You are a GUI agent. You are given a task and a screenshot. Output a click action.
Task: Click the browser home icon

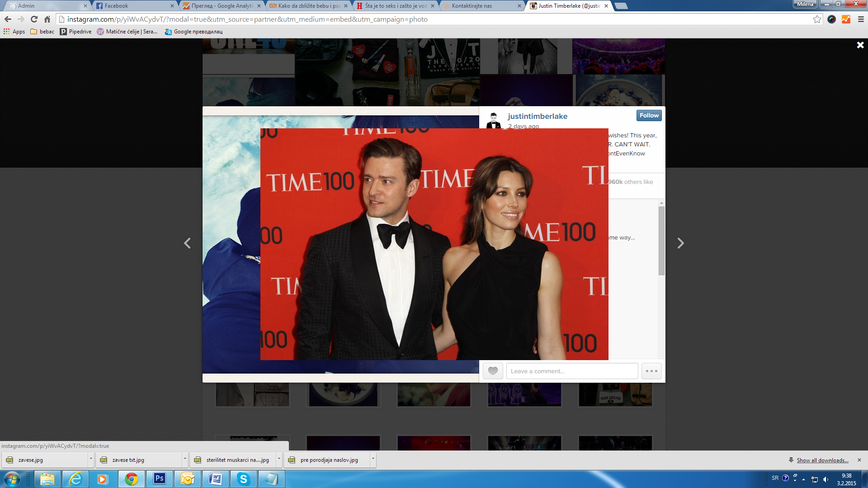coord(47,19)
